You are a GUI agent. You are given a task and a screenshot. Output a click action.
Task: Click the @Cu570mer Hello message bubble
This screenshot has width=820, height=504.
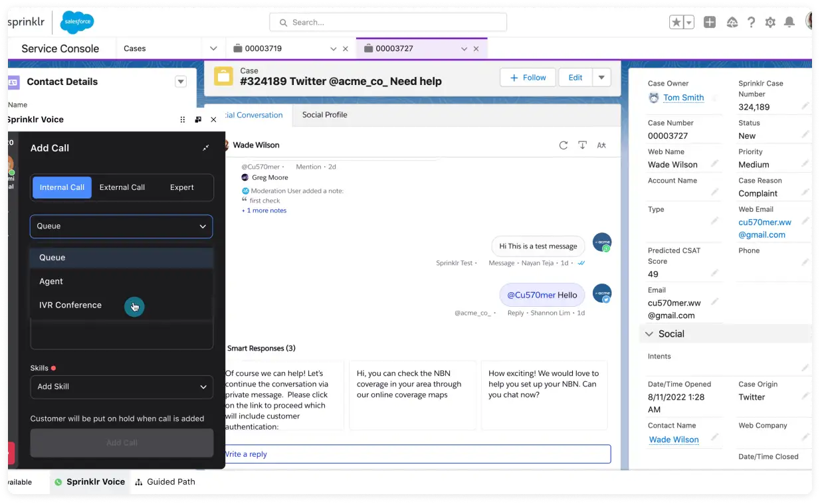coord(542,295)
